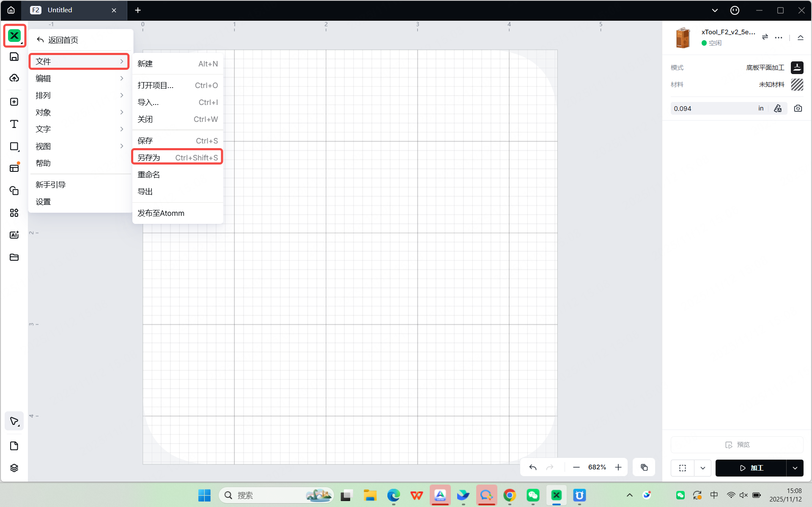The height and width of the screenshot is (507, 812).
Task: Click the cloud upload icon
Action: point(14,78)
